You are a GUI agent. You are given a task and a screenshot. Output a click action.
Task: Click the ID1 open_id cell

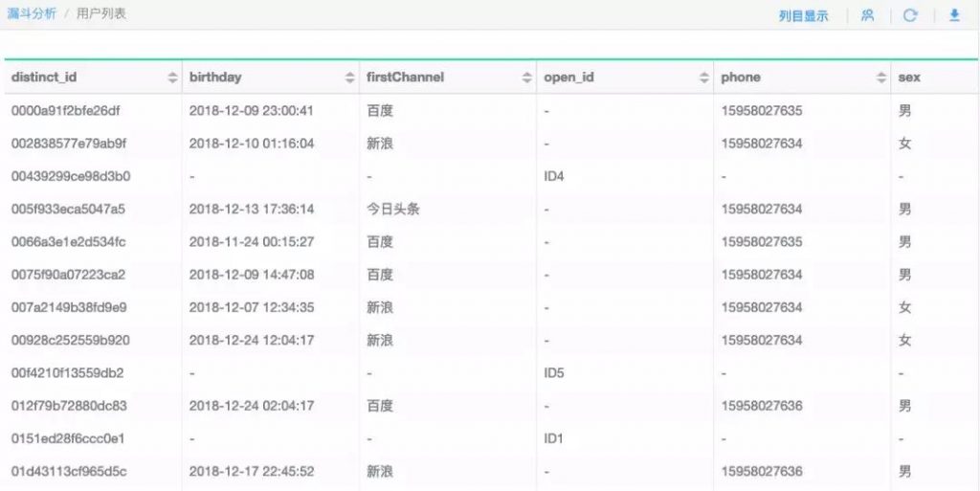point(553,438)
